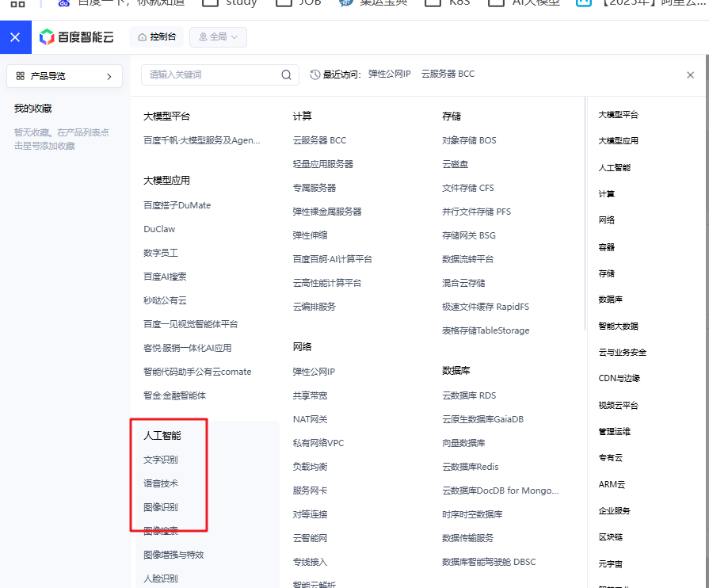Open 百度搭子DuMate product

[177, 205]
